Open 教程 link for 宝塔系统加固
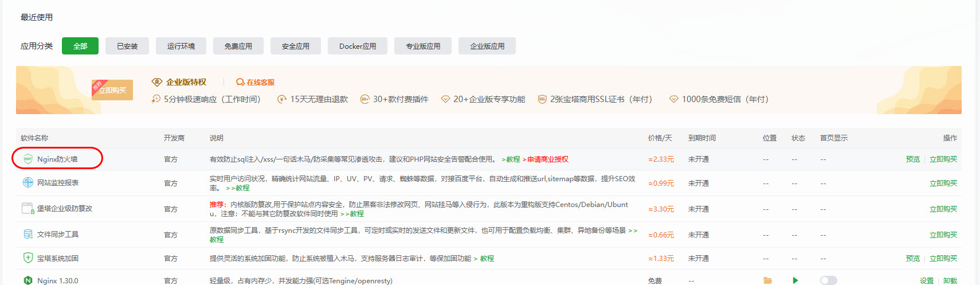The width and height of the screenshot is (980, 285). point(484,258)
